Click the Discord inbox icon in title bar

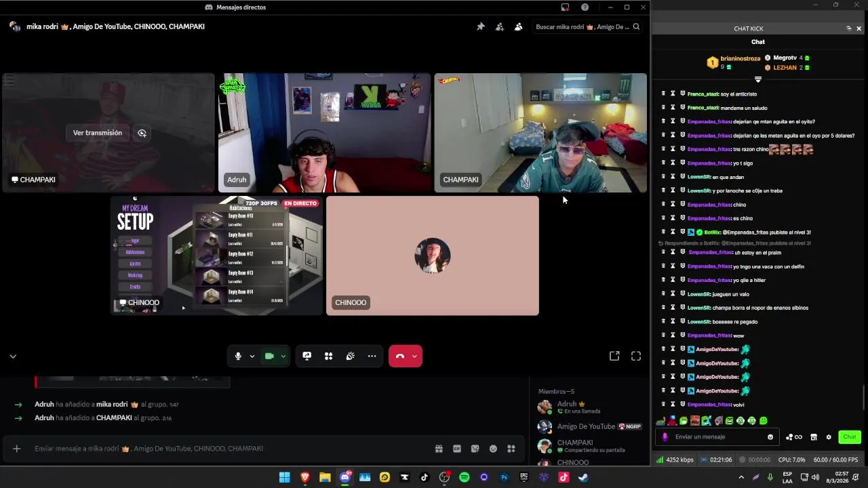565,7
